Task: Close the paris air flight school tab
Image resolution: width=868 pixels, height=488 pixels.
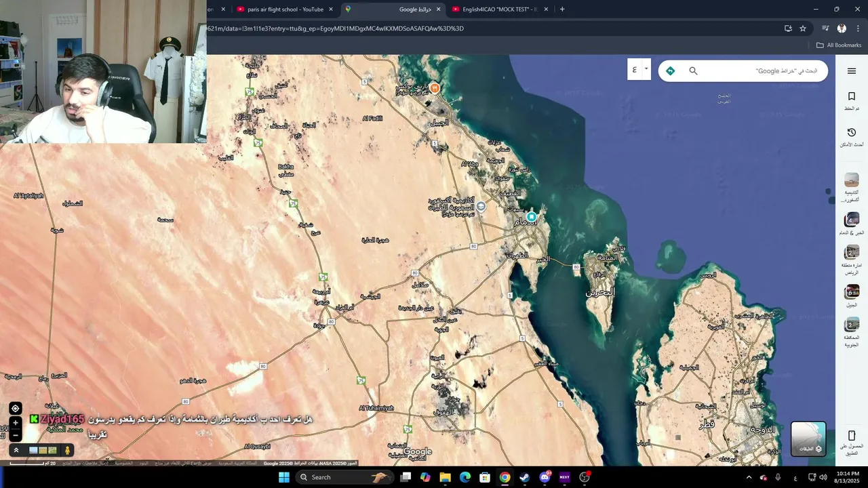Action: point(331,9)
